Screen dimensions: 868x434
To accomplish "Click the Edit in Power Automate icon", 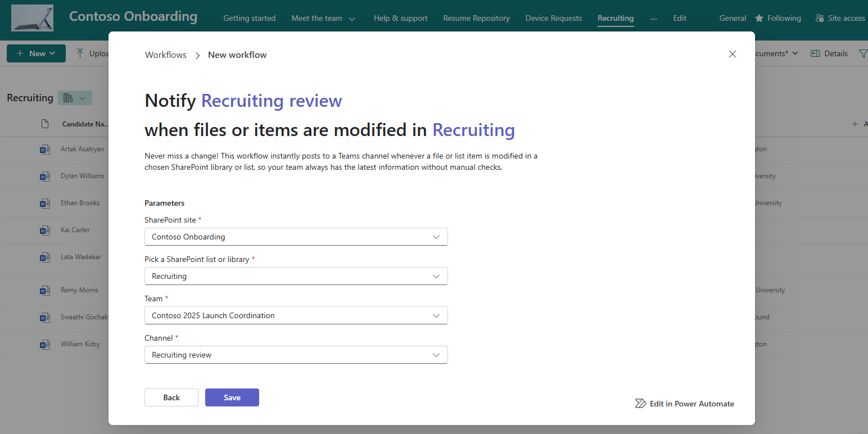I will tap(640, 404).
